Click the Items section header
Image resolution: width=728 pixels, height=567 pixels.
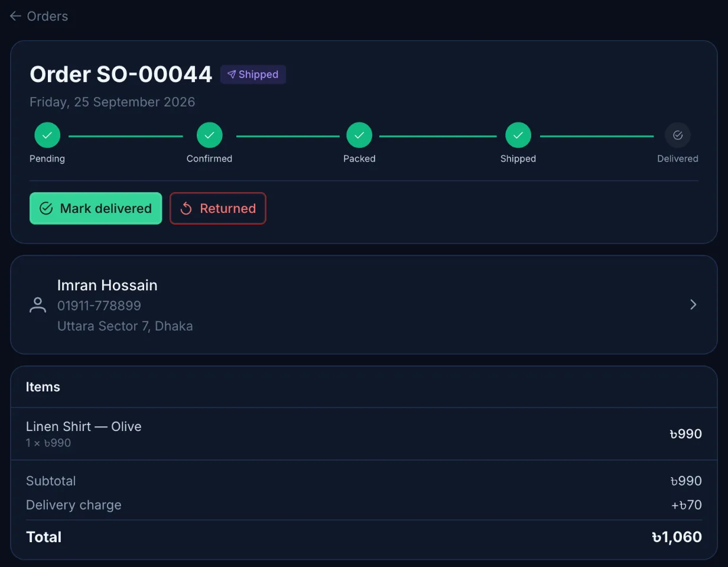43,387
